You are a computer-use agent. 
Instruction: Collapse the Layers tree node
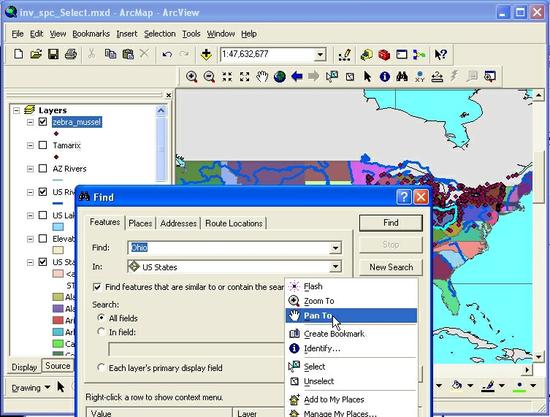16,110
